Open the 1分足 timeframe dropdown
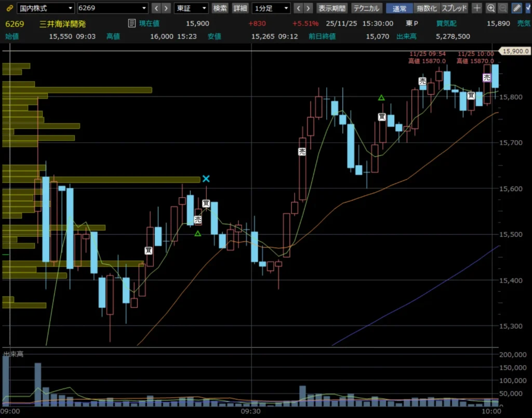 [271, 8]
